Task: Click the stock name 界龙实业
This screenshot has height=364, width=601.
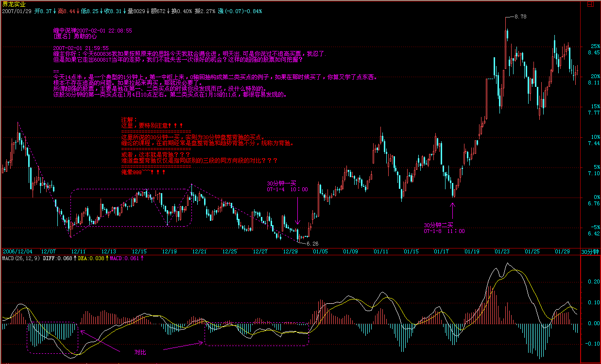Action: (14, 3)
